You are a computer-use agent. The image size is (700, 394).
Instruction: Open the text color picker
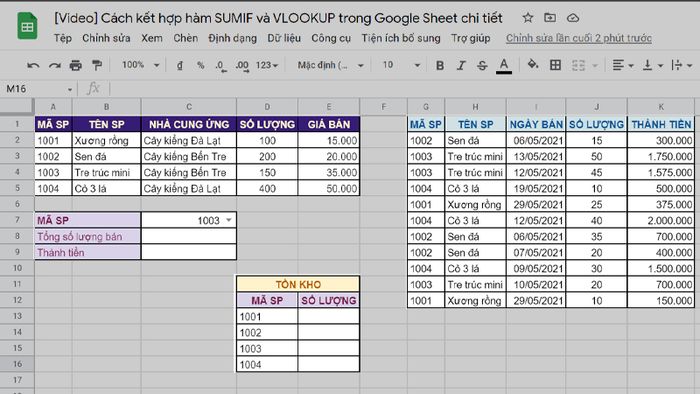(504, 66)
